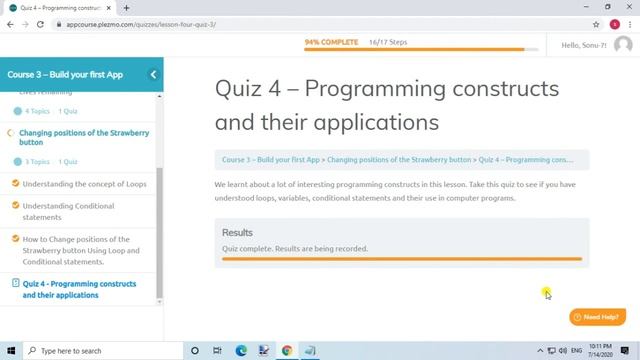Image resolution: width=640 pixels, height=360 pixels.
Task: Expand '4 Topics 1 Quiz' lesson toggle
Action: (18, 111)
